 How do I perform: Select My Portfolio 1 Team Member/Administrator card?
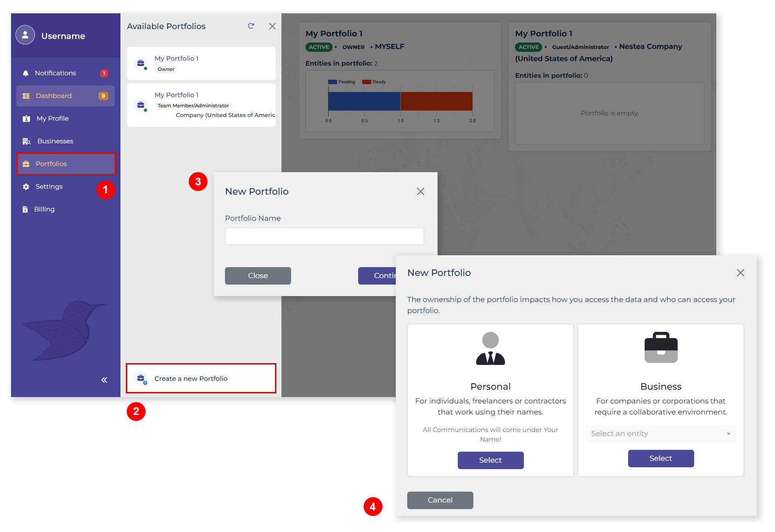point(201,105)
